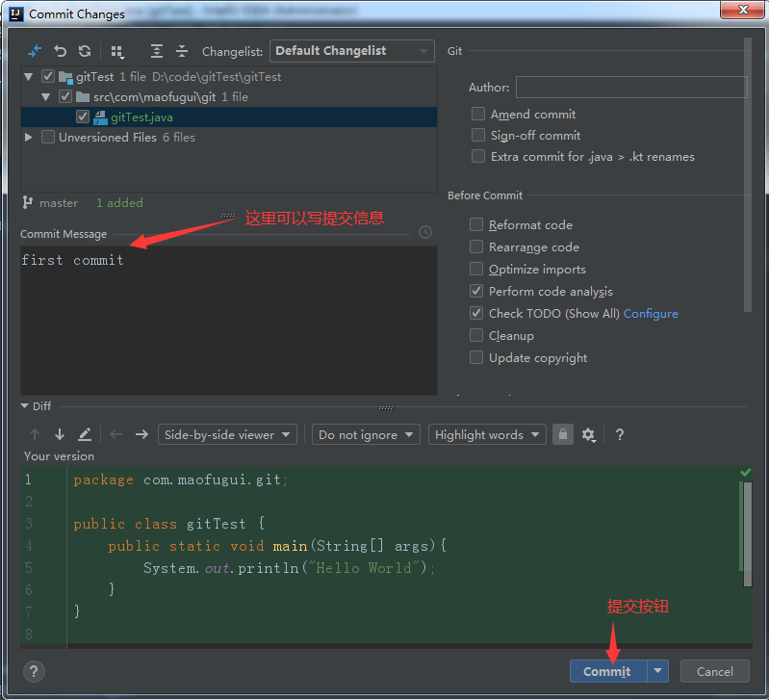Click the Author input field

click(x=631, y=88)
